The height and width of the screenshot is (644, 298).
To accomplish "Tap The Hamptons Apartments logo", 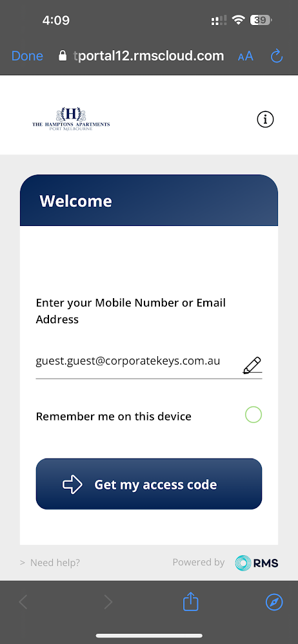I will 71,119.
